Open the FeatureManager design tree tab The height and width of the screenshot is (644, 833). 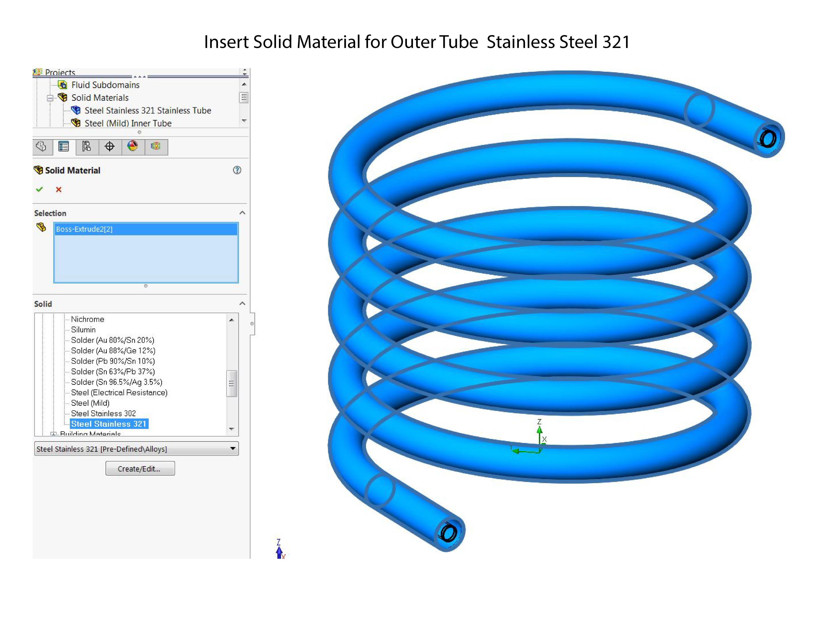42,146
